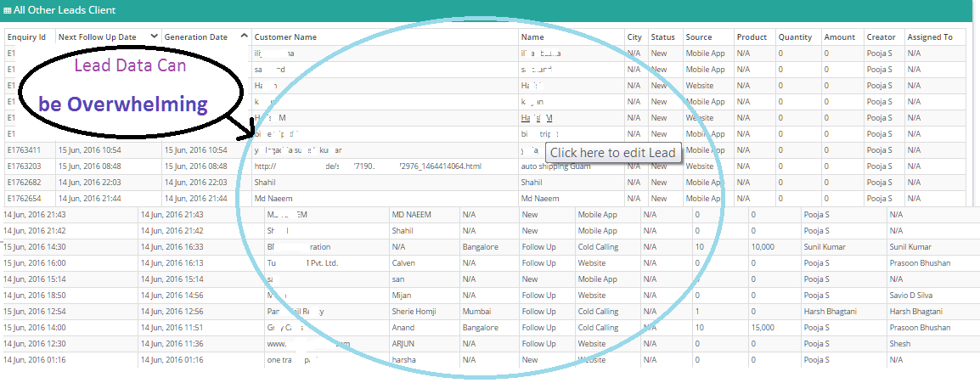Click Prasoon Bhushan in the Calven row
Image resolution: width=980 pixels, height=383 pixels.
pos(920,263)
